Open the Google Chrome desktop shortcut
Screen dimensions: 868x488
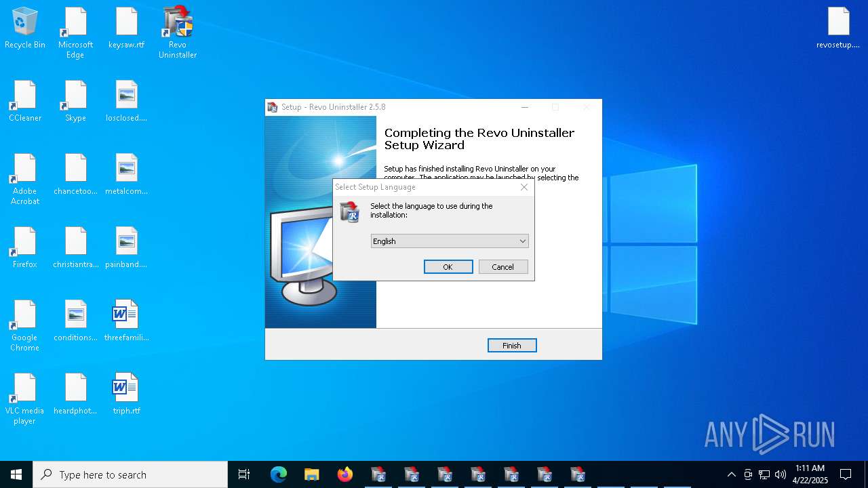pyautogui.click(x=25, y=326)
